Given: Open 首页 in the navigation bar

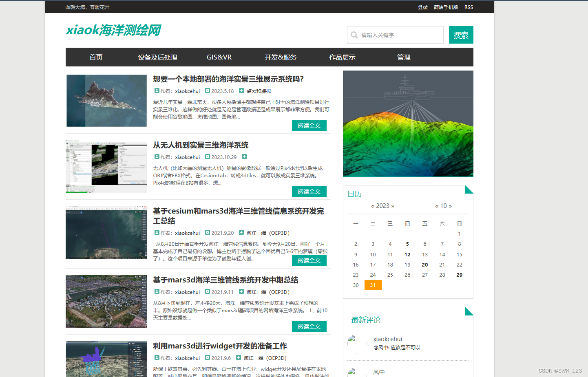Looking at the screenshot, I should [96, 57].
